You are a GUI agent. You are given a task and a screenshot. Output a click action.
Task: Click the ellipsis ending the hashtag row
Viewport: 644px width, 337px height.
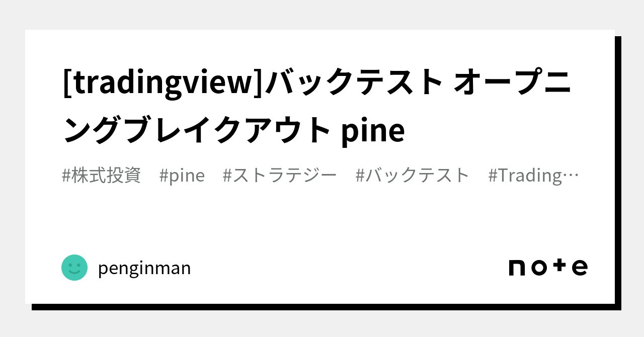coord(573,176)
